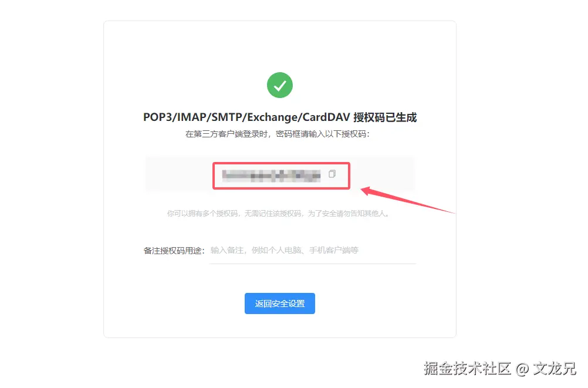The height and width of the screenshot is (388, 588).
Task: Click the red arrow pointing at the code
Action: [407, 200]
